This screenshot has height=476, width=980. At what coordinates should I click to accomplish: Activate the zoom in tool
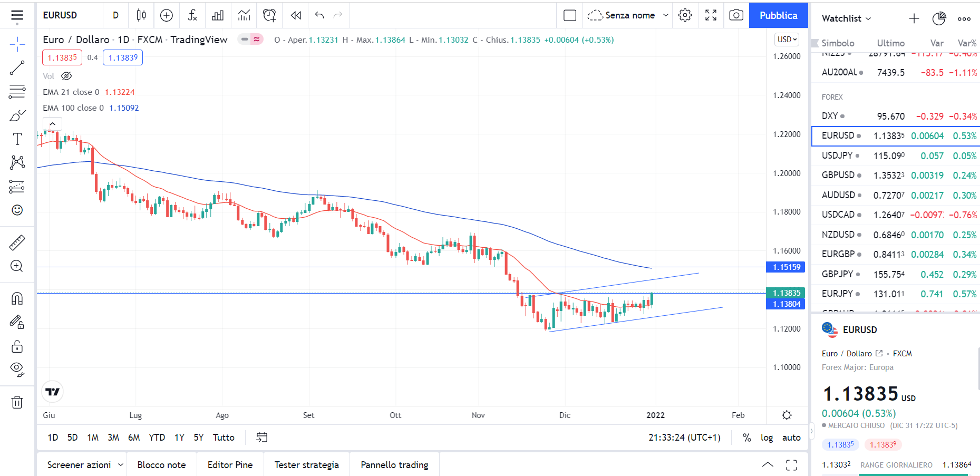[x=17, y=266]
